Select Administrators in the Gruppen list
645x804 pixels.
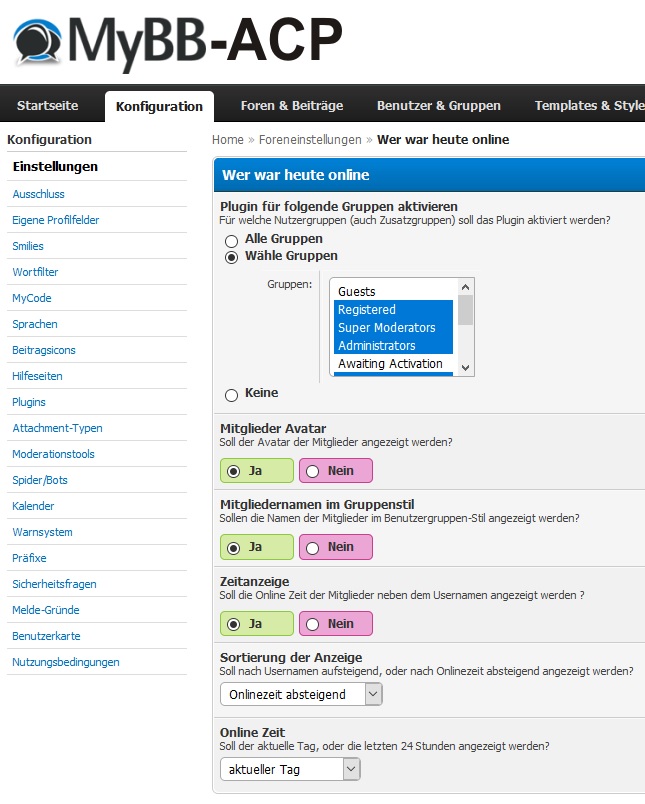(393, 345)
